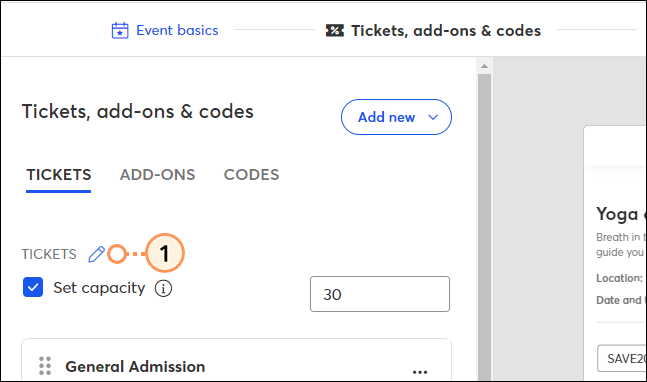
Task: Open the Add new dropdown
Action: pyautogui.click(x=396, y=117)
